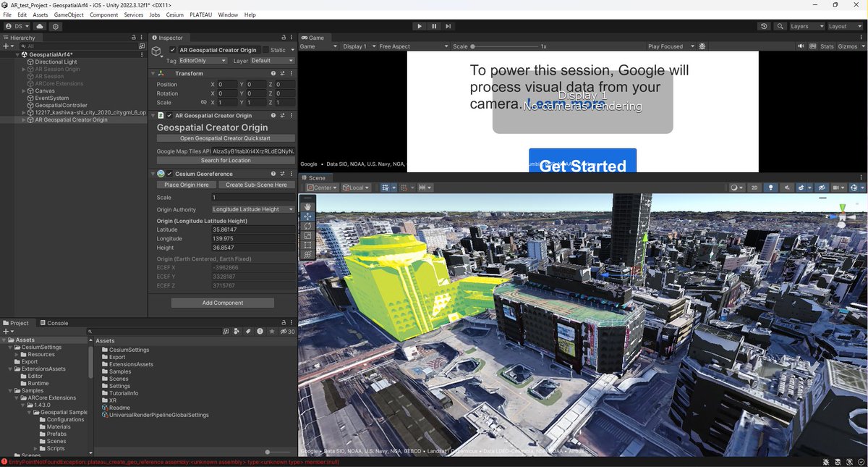Open the GameObject menu

[69, 14]
